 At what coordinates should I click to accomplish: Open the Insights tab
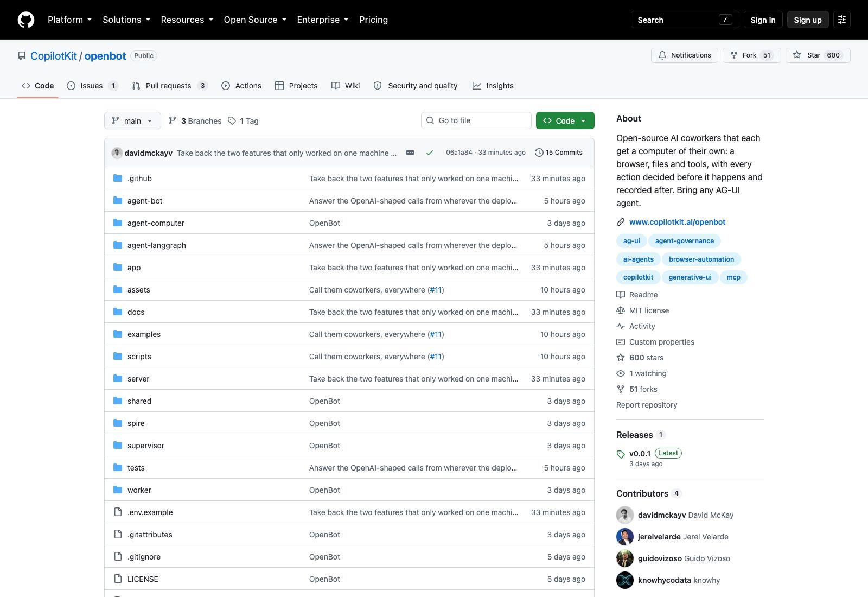click(x=493, y=86)
